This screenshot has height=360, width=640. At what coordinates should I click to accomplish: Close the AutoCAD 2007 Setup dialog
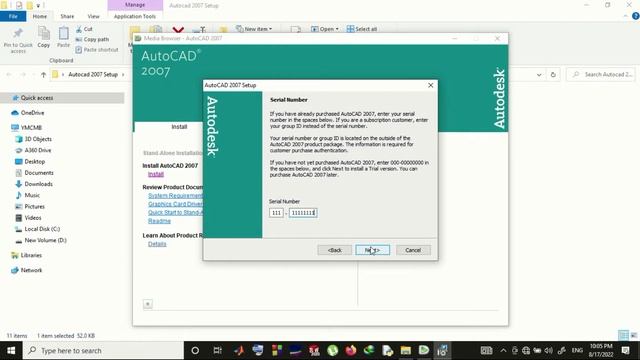click(x=431, y=85)
